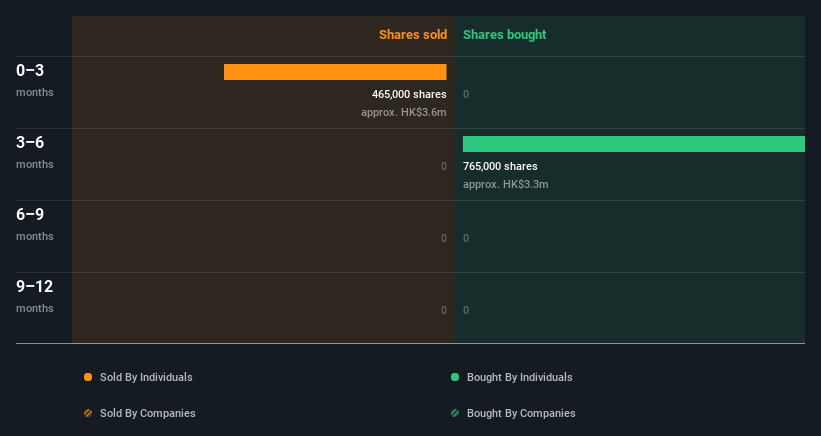Click the shares bought zero in 9–12 months row
The image size is (821, 436).
click(x=466, y=310)
